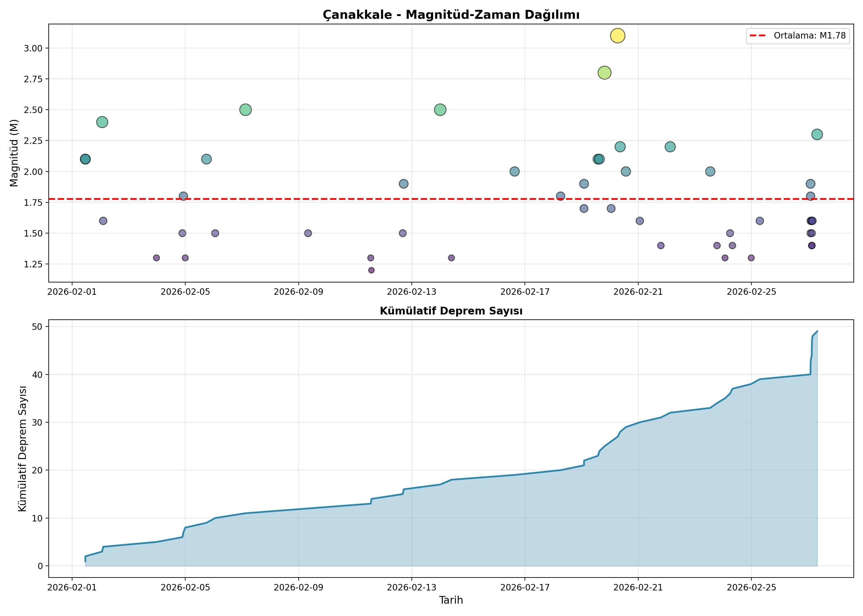Click the red dashed line sample in the legend
This screenshot has width=863, height=616.
coord(758,36)
